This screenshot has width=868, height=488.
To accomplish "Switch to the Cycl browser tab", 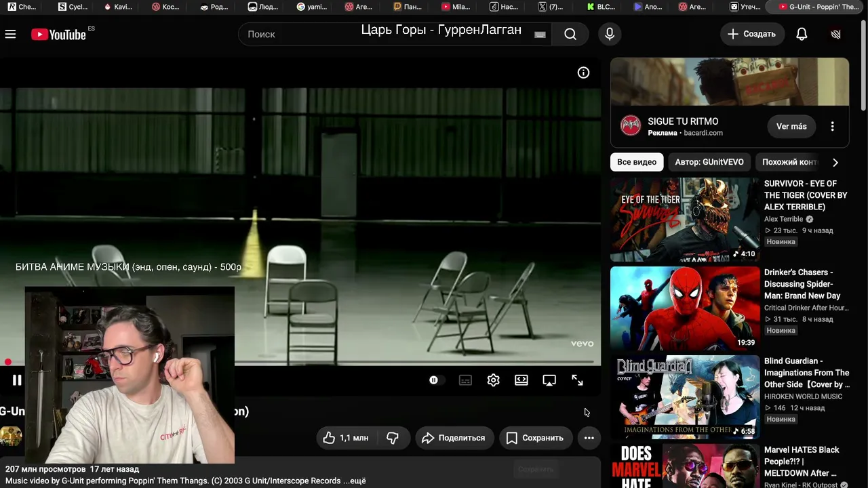I will point(73,7).
